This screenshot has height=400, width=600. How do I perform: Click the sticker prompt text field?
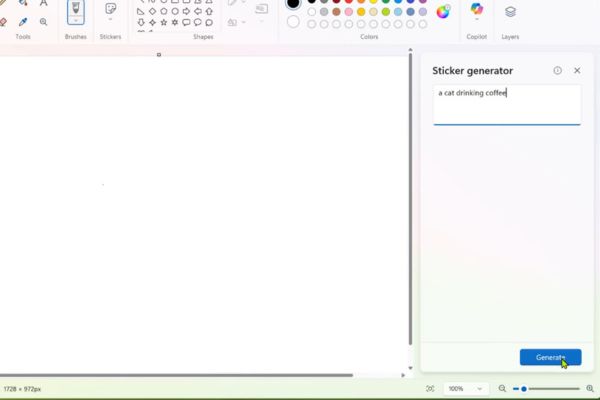click(506, 104)
